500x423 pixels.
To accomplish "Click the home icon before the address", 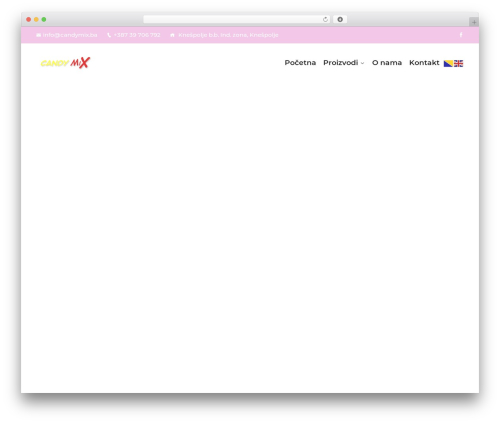I will pos(172,35).
